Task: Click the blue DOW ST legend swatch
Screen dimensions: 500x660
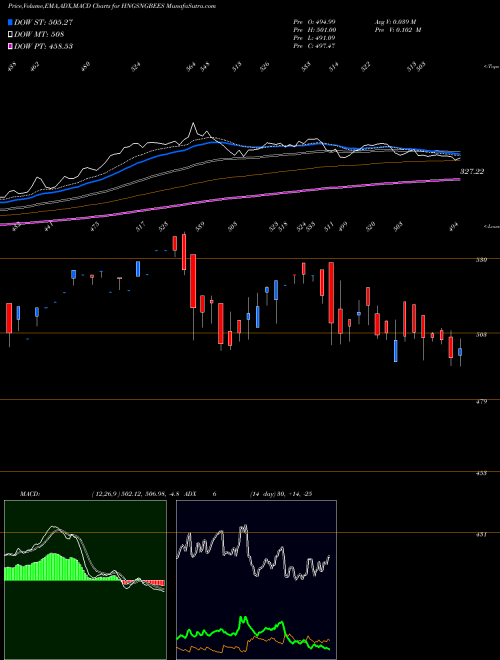Action: pos(11,22)
